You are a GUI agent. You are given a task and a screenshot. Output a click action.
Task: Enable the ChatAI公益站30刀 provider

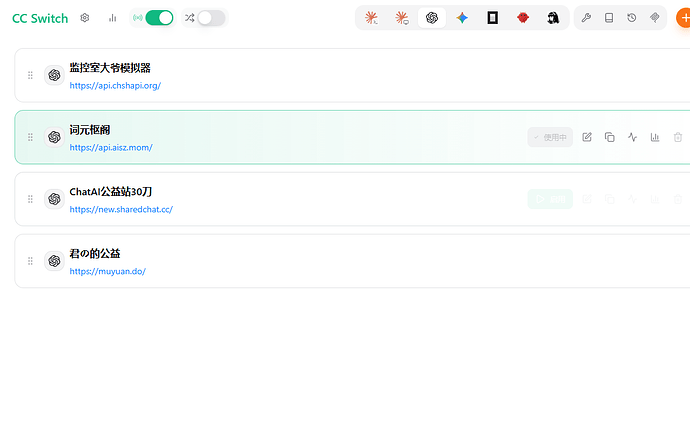[550, 199]
